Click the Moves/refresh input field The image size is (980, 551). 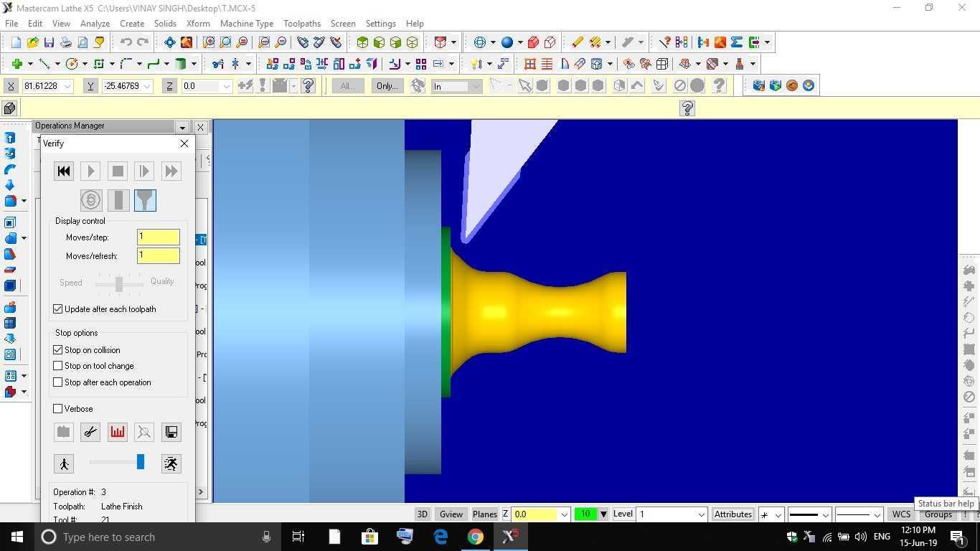point(159,255)
